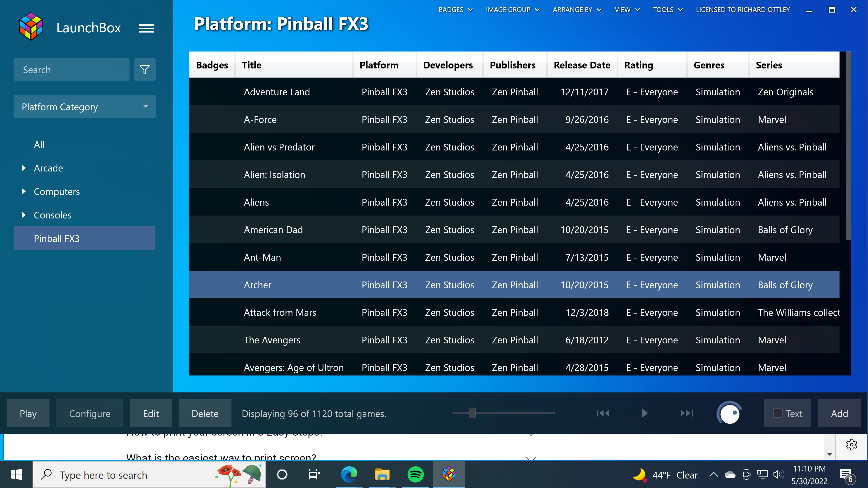Click the Edit button
This screenshot has height=488, width=868.
tap(151, 413)
